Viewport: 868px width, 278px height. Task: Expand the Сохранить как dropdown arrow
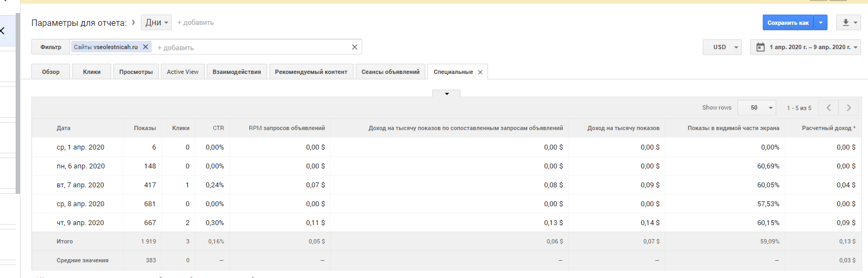coord(820,23)
